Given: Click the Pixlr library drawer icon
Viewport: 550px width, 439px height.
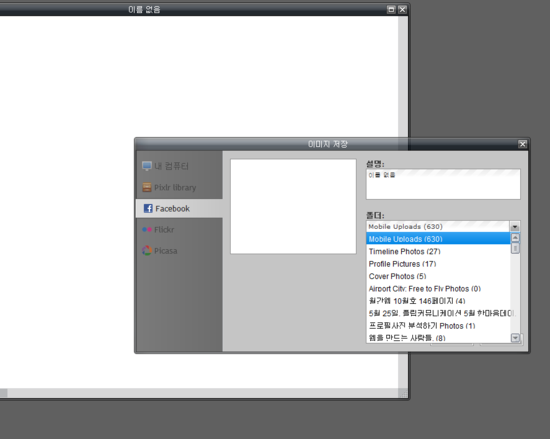Looking at the screenshot, I should click(147, 187).
